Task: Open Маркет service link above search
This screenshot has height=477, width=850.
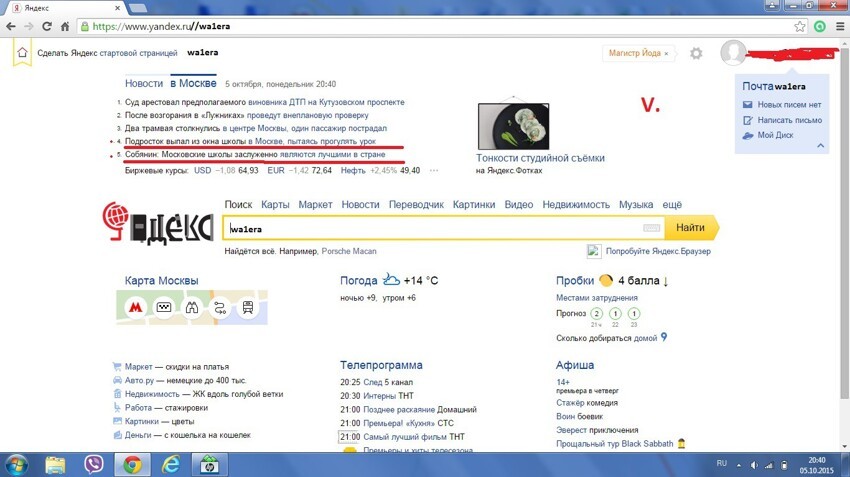Action: pyautogui.click(x=315, y=204)
